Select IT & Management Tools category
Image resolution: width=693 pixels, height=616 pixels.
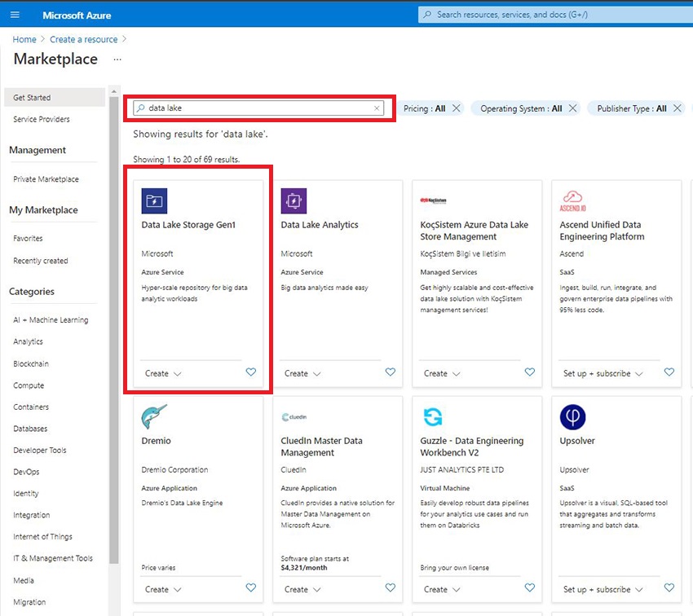click(53, 559)
